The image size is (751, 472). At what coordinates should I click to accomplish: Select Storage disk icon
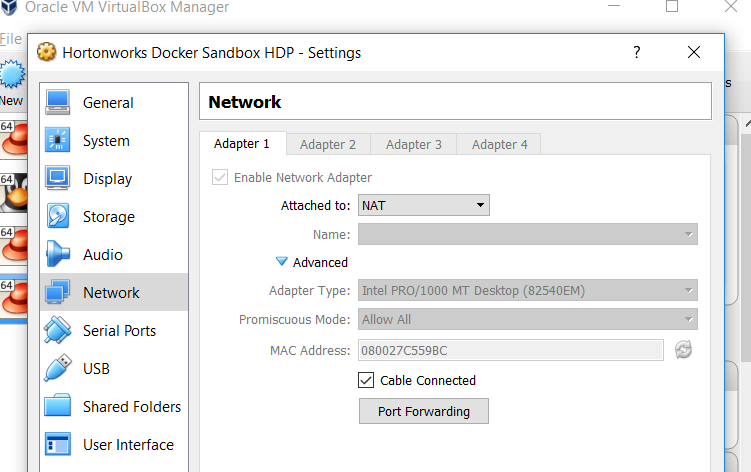(x=58, y=217)
